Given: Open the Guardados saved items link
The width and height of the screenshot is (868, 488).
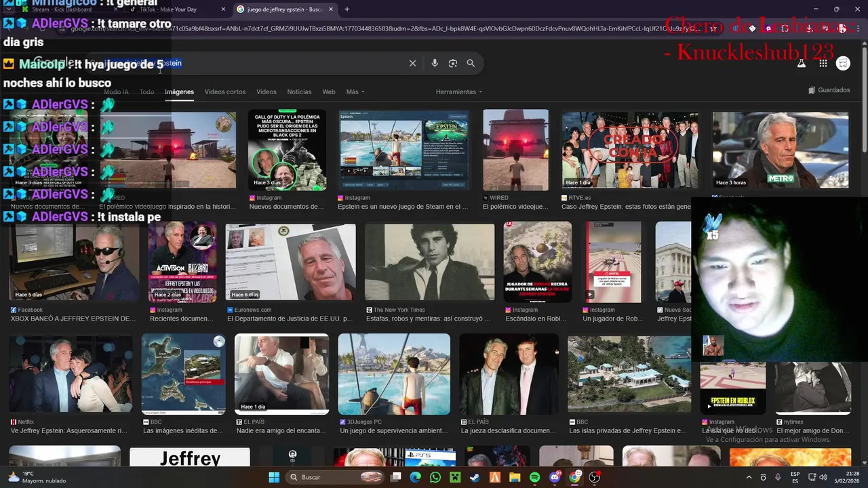Looking at the screenshot, I should tap(829, 90).
